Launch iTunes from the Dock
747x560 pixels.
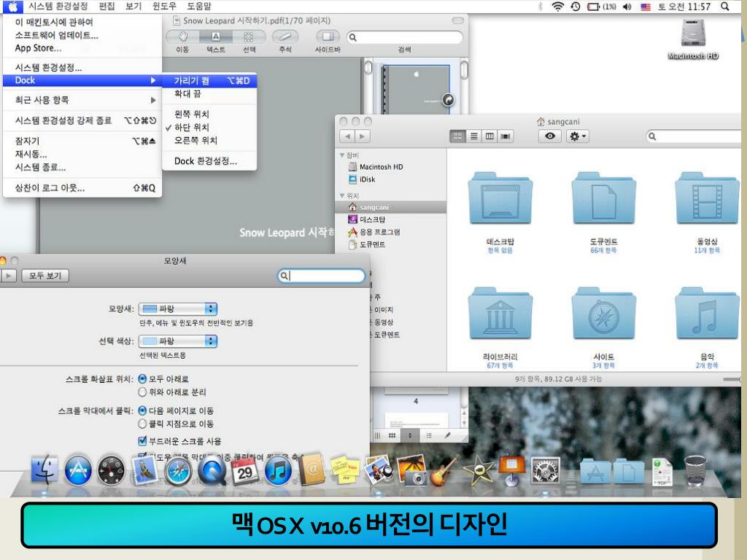click(x=278, y=470)
